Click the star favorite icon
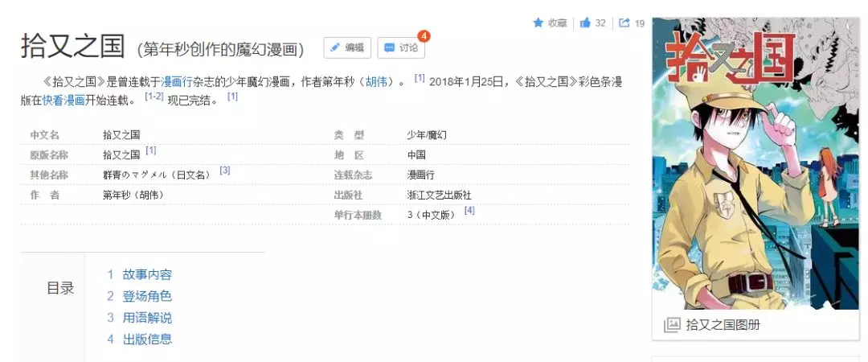The height and width of the screenshot is (362, 868). 538,23
